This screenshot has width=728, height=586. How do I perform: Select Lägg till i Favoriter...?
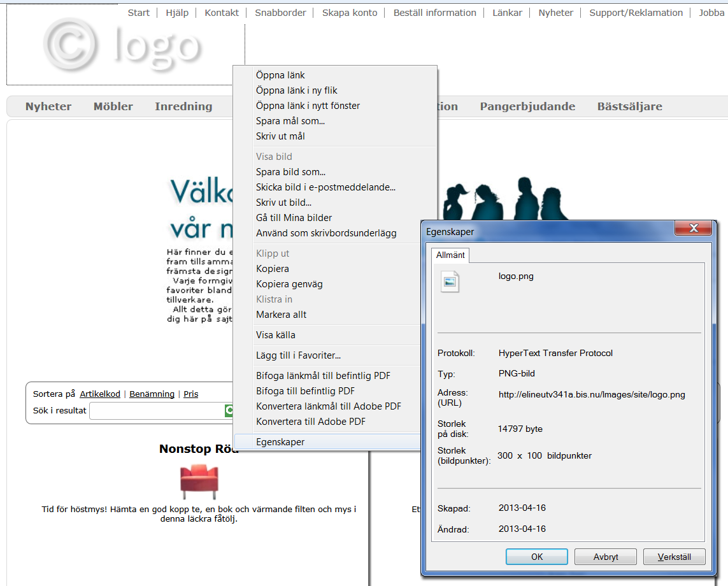pos(328,355)
